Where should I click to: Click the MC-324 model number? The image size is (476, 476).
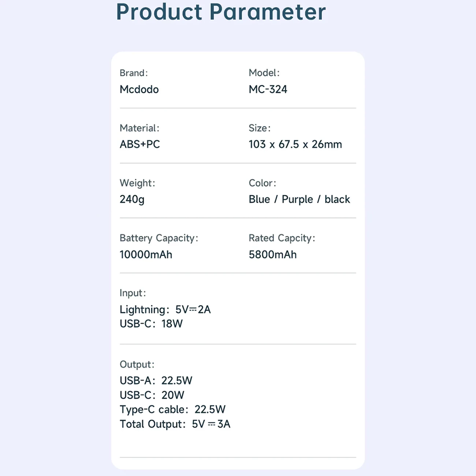pyautogui.click(x=268, y=89)
